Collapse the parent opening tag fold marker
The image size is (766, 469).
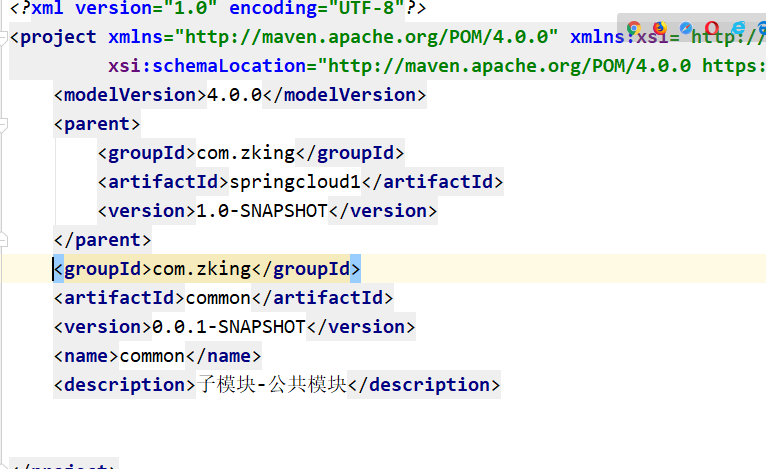pyautogui.click(x=3, y=124)
